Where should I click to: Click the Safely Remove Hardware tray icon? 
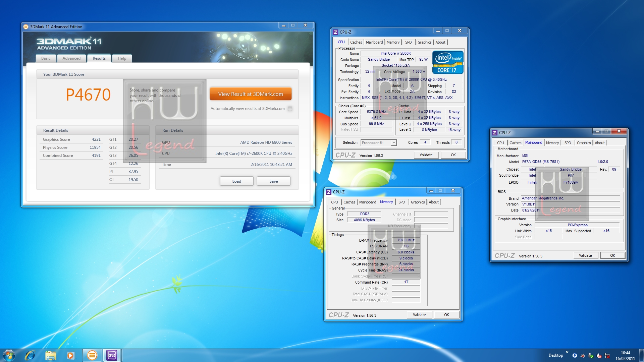point(591,356)
